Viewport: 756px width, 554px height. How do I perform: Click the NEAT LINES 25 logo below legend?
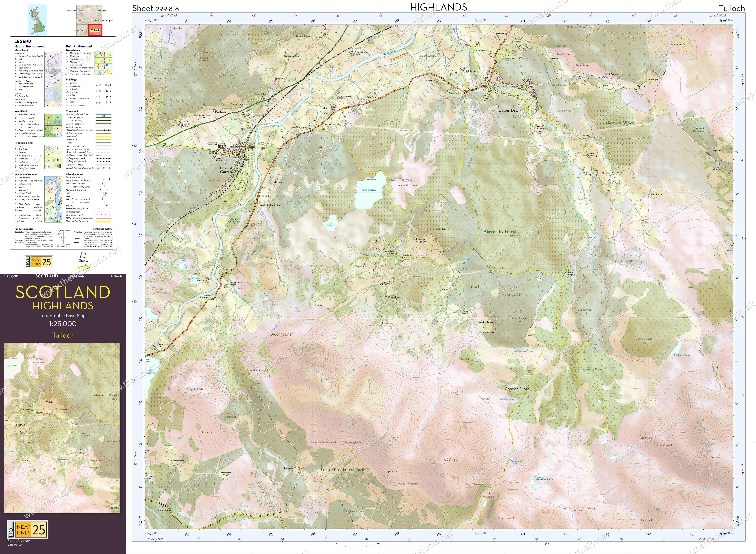(x=39, y=262)
